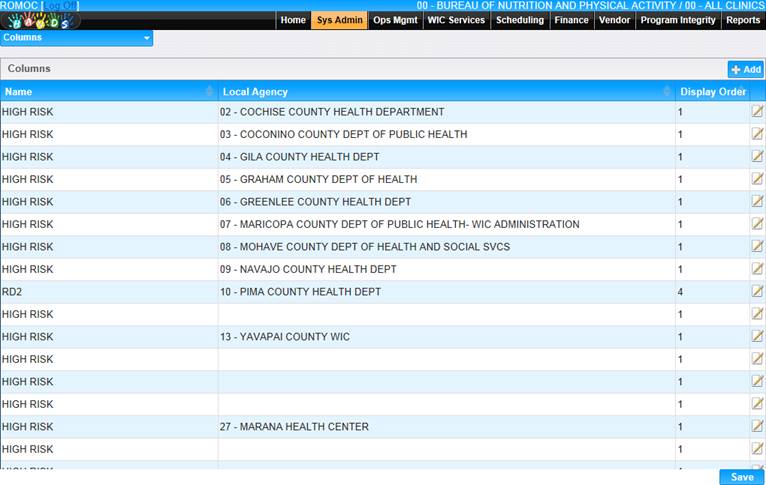This screenshot has width=766, height=485.
Task: Select the Mohave County local agency cell
Action: coord(365,247)
